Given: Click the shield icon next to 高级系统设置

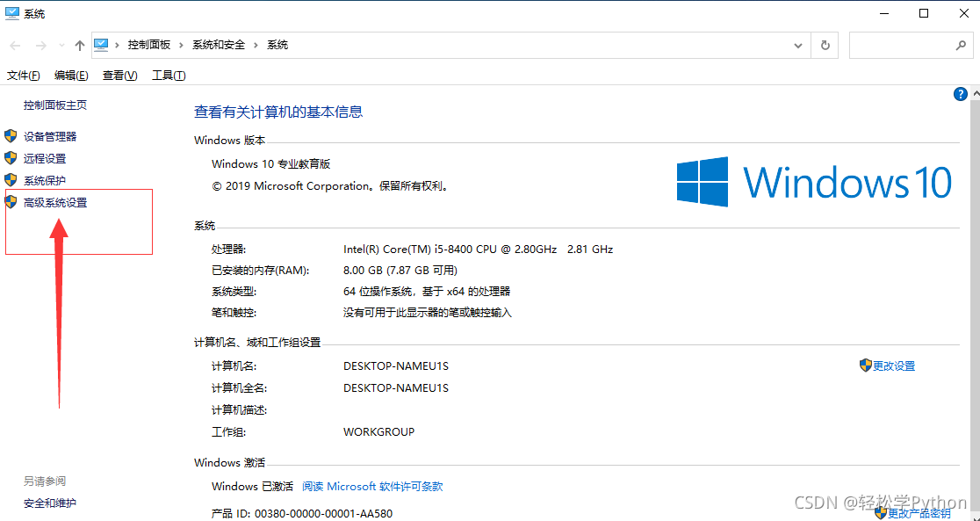Looking at the screenshot, I should [x=11, y=202].
